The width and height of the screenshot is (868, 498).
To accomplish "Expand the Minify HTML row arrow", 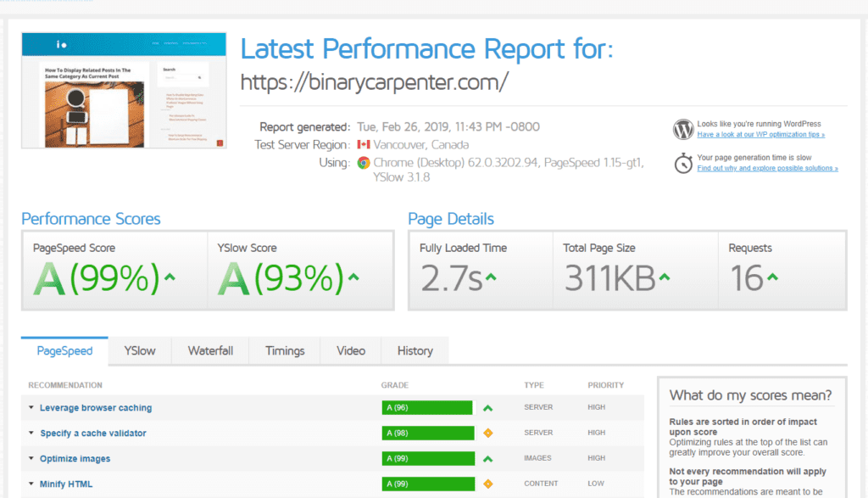I will [31, 484].
